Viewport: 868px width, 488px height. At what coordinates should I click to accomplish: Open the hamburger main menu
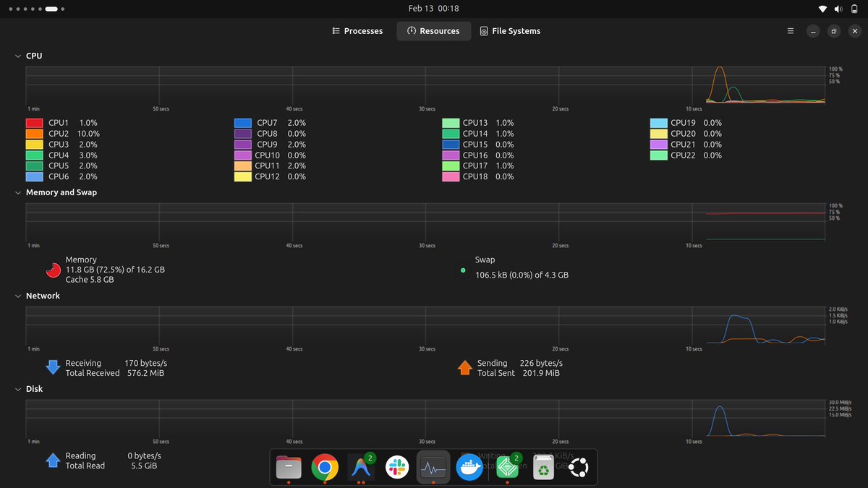791,31
